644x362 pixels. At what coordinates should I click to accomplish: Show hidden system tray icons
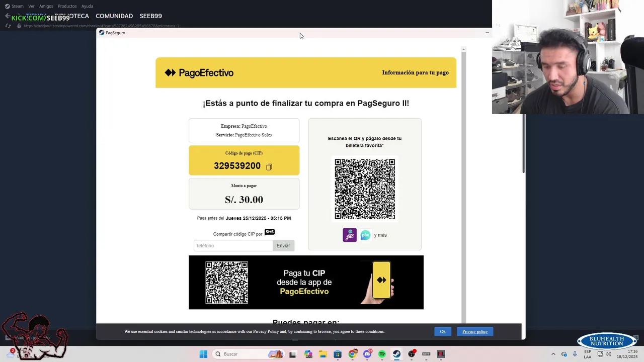point(553,354)
